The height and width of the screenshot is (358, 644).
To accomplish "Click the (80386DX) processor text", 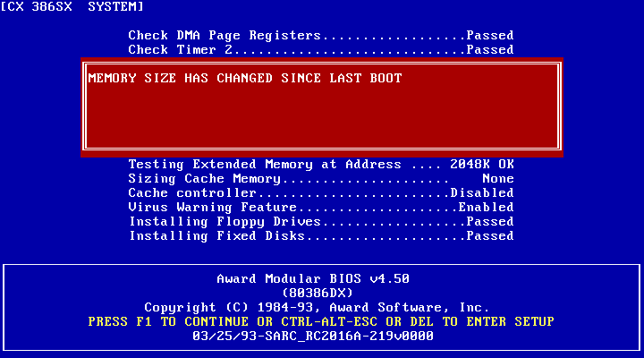I will coord(318,293).
